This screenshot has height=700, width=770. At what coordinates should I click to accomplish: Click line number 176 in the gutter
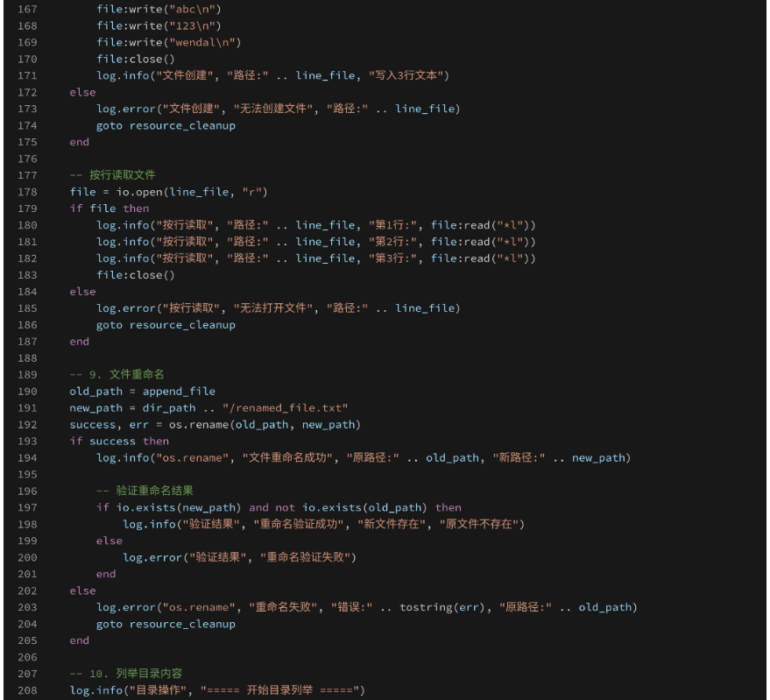pos(27,159)
